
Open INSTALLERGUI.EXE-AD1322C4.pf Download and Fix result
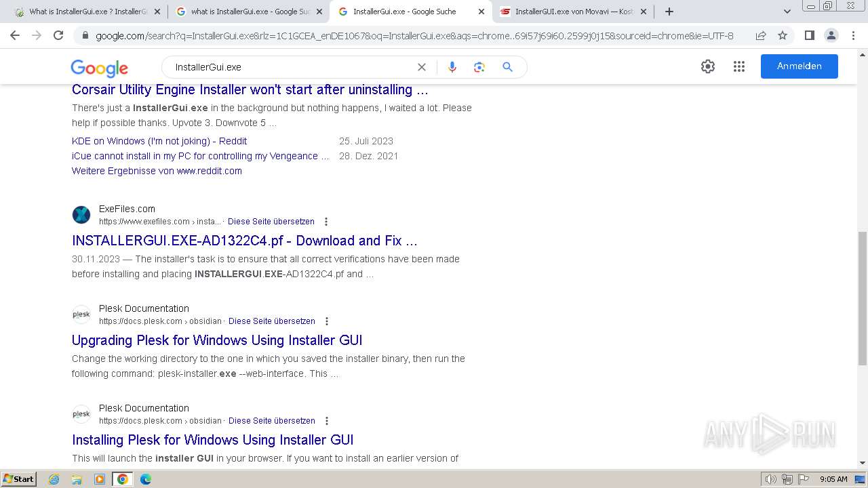point(245,241)
